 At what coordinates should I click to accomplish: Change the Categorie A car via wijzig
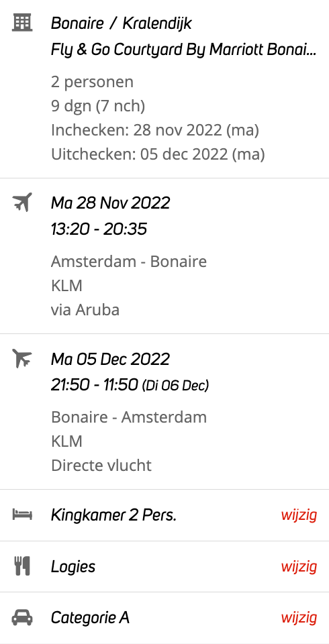[299, 617]
